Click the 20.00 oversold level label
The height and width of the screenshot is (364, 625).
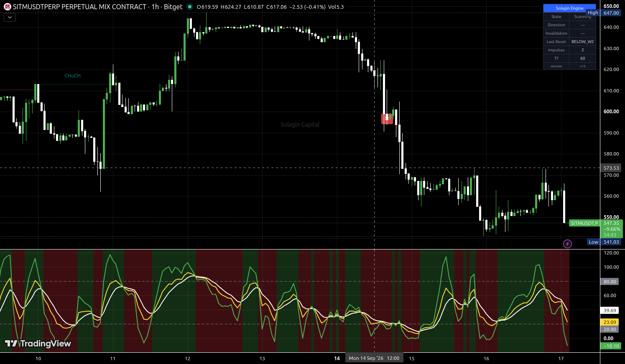pos(610,329)
